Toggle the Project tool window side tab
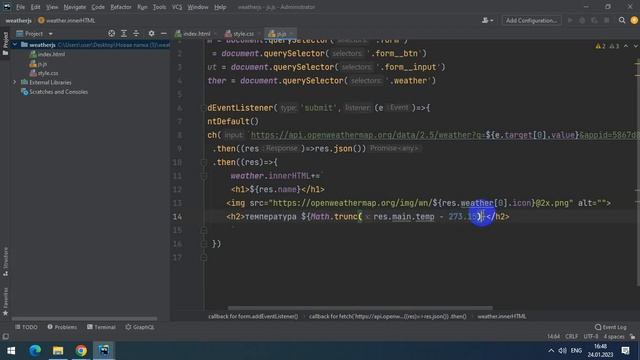Image resolution: width=640 pixels, height=360 pixels. [x=5, y=43]
